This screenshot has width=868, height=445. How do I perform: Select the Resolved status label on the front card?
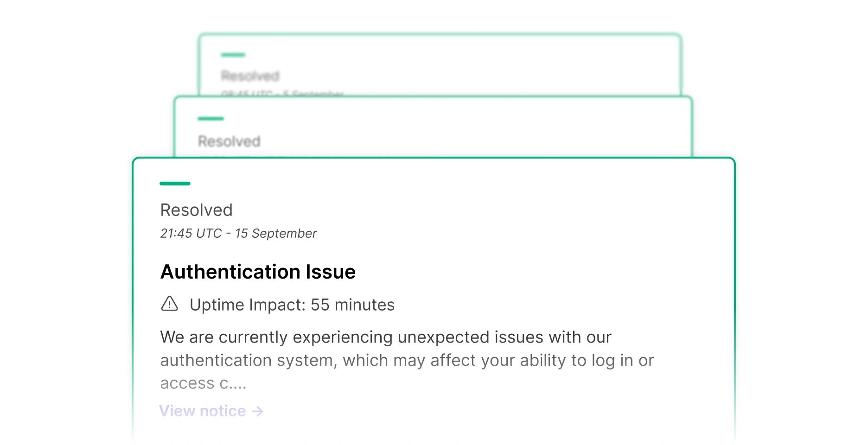pyautogui.click(x=196, y=210)
